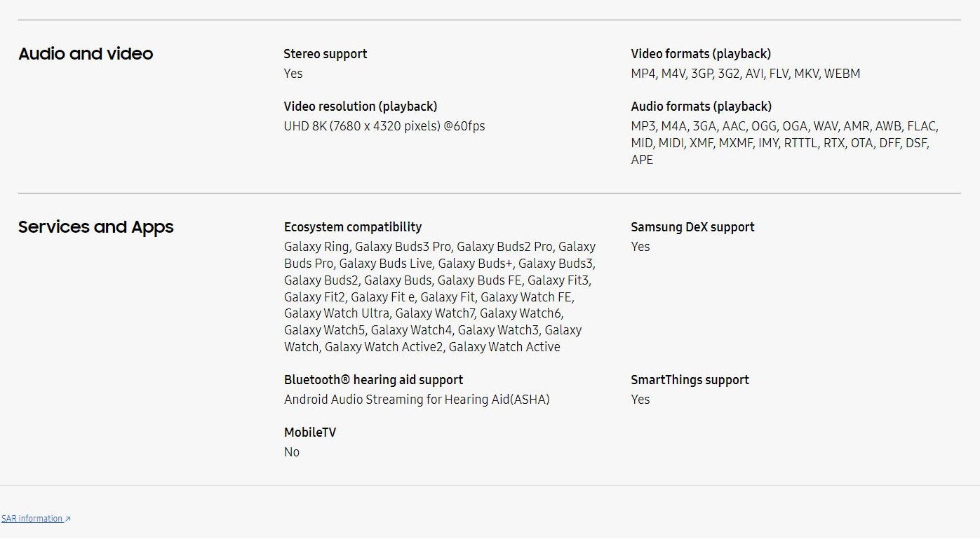980x551 pixels.
Task: Click the No value under MobileTV
Action: 292,452
